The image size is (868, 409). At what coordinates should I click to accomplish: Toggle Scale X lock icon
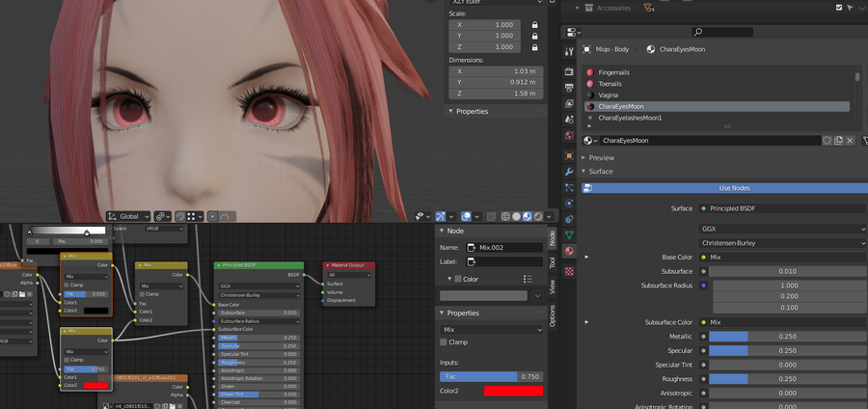coord(534,25)
